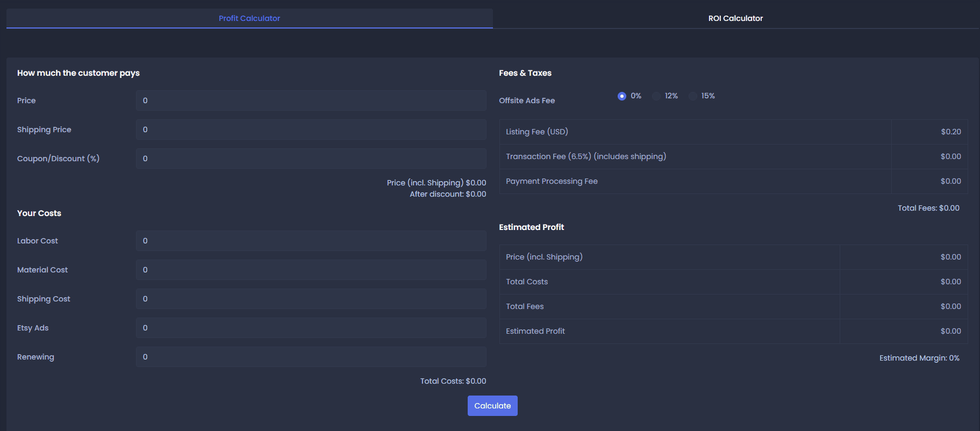Viewport: 980px width, 431px height.
Task: Choose the 12% Offsite Ads Fee option
Action: (x=656, y=96)
